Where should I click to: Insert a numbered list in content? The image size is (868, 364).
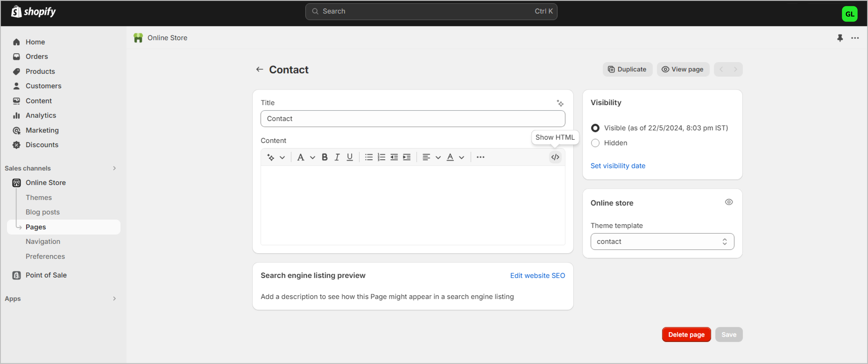[381, 157]
